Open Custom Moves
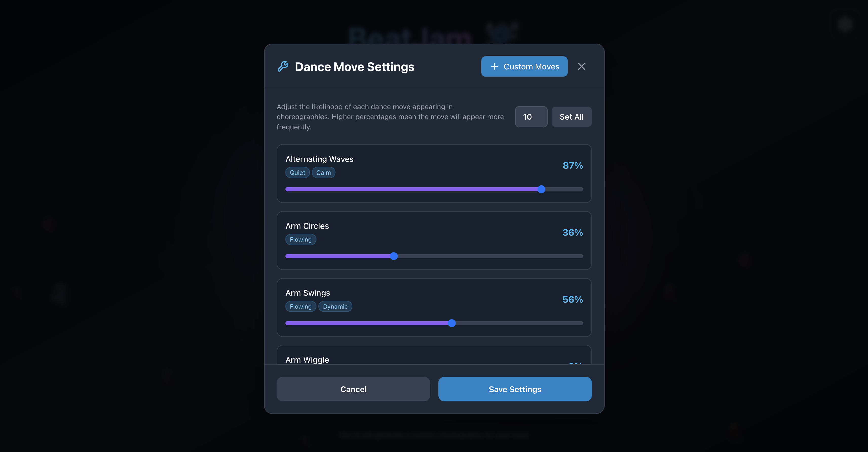The width and height of the screenshot is (868, 452). (524, 66)
